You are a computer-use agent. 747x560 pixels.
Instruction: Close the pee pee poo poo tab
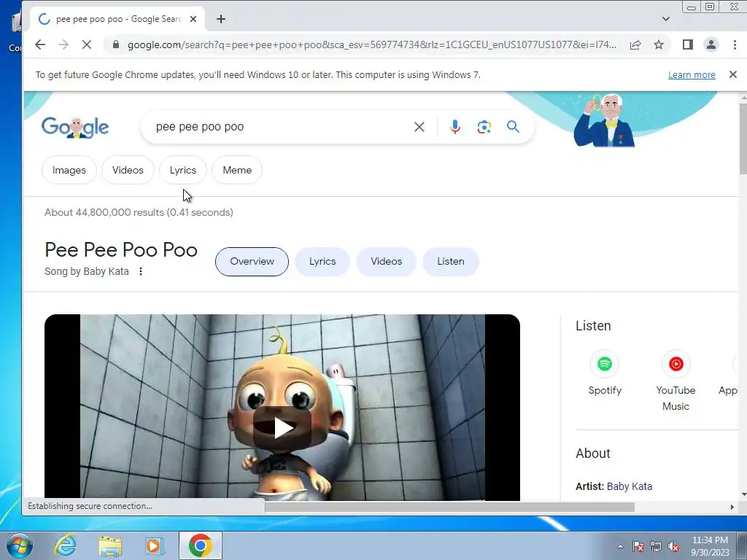[193, 19]
